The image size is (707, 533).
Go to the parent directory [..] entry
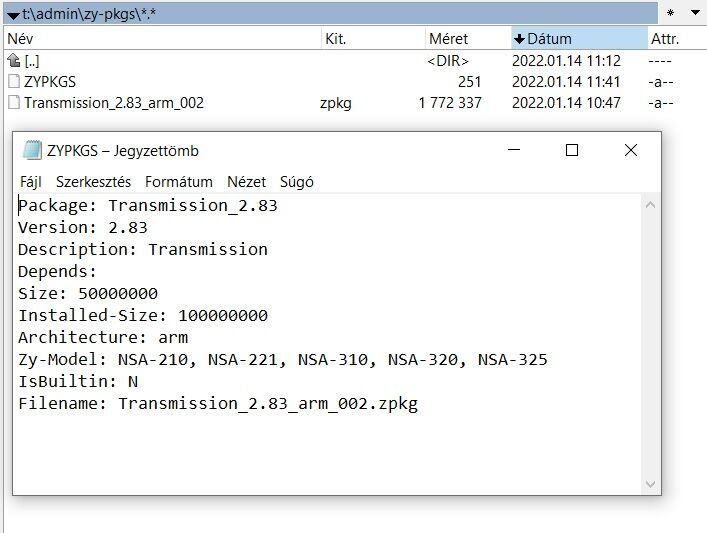pyautogui.click(x=32, y=60)
